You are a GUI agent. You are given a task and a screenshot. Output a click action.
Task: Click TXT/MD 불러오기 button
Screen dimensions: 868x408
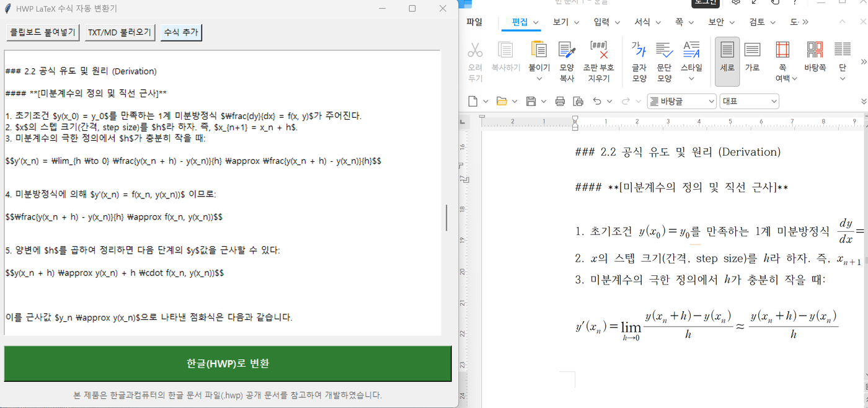click(x=120, y=32)
